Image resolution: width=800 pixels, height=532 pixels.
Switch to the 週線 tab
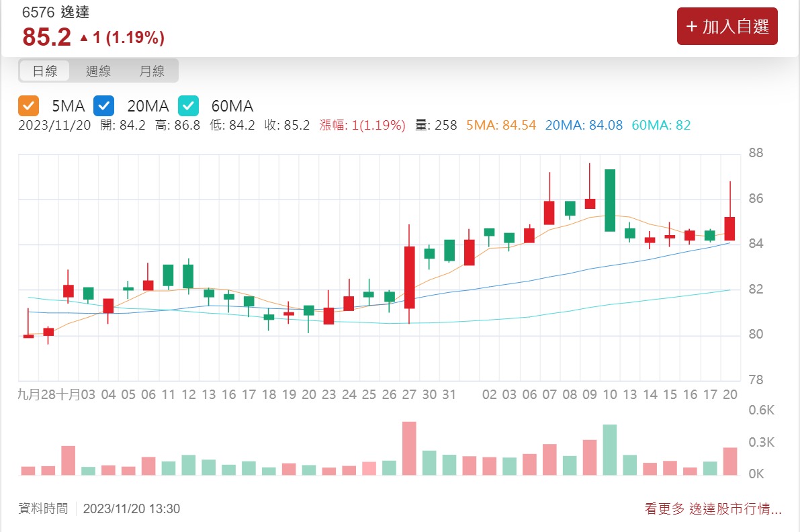tap(99, 71)
